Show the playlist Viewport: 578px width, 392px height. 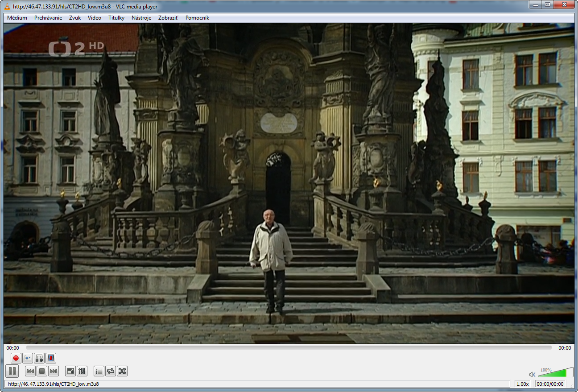click(x=99, y=371)
